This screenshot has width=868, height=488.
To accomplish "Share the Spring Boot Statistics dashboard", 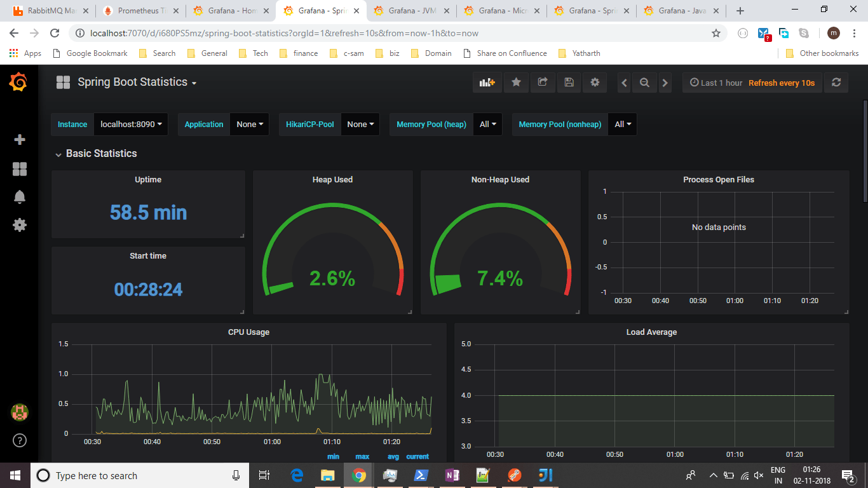I will [x=543, y=82].
